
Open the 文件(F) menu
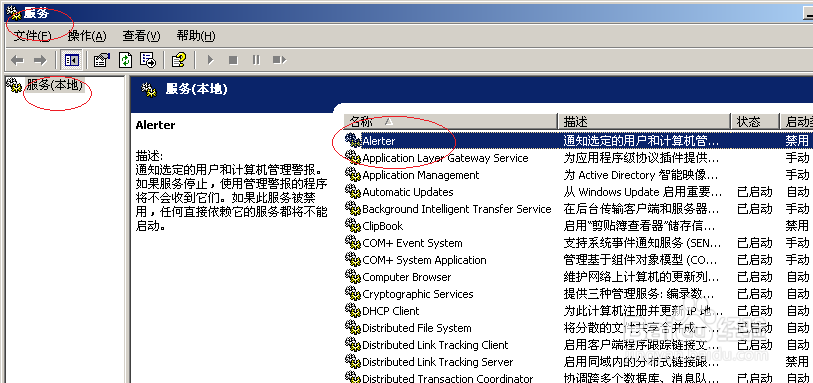click(33, 36)
